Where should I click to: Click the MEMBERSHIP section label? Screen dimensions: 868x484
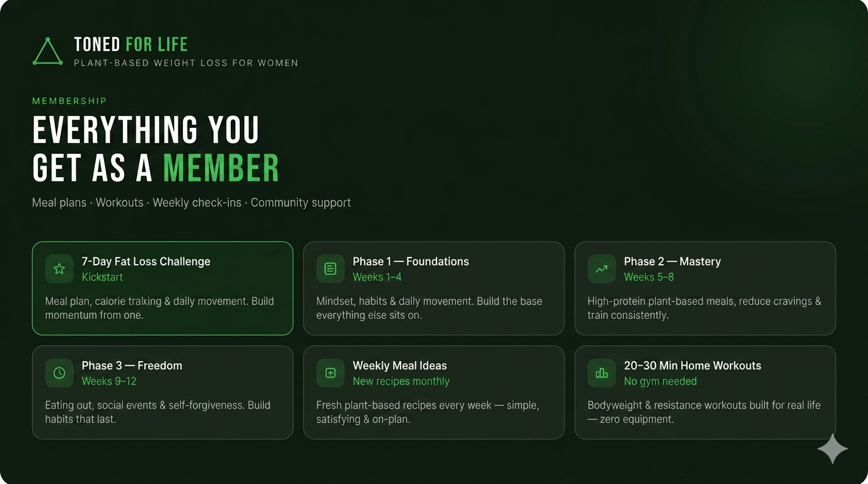[69, 101]
